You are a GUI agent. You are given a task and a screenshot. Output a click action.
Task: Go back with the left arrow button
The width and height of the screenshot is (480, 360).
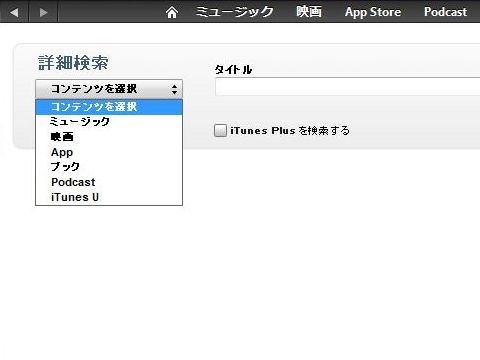(14, 12)
